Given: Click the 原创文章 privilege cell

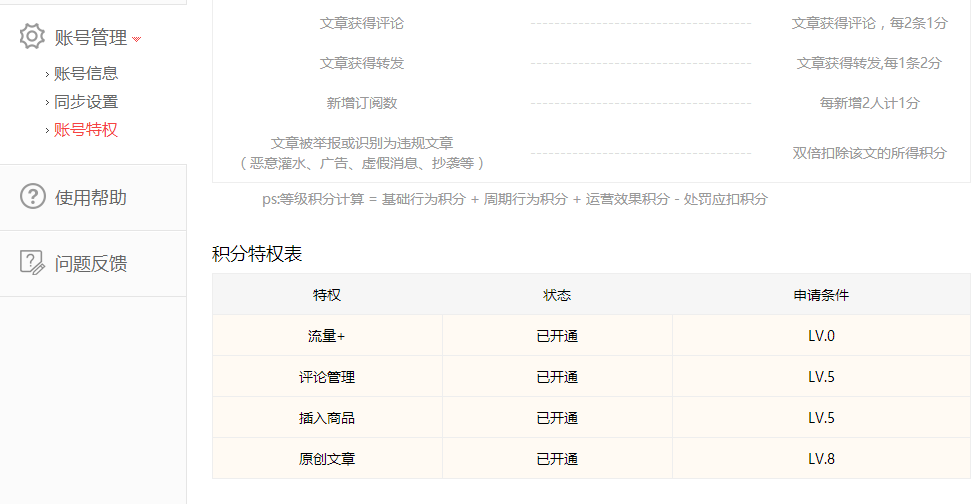Looking at the screenshot, I should pos(327,459).
